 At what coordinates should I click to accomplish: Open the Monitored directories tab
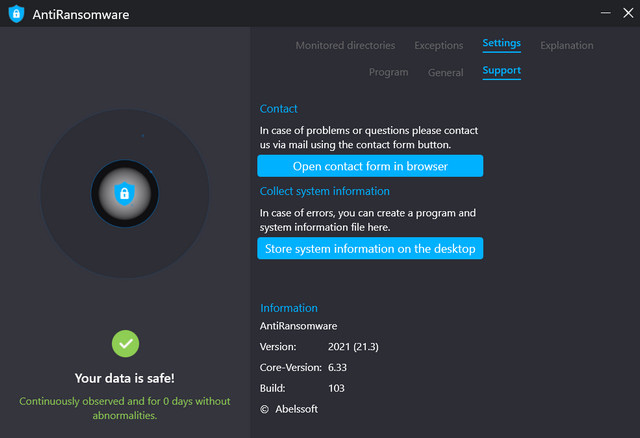click(345, 45)
